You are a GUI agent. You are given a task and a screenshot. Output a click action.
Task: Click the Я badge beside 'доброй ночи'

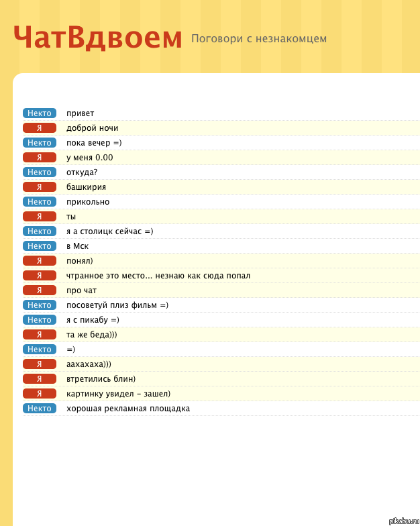40,128
